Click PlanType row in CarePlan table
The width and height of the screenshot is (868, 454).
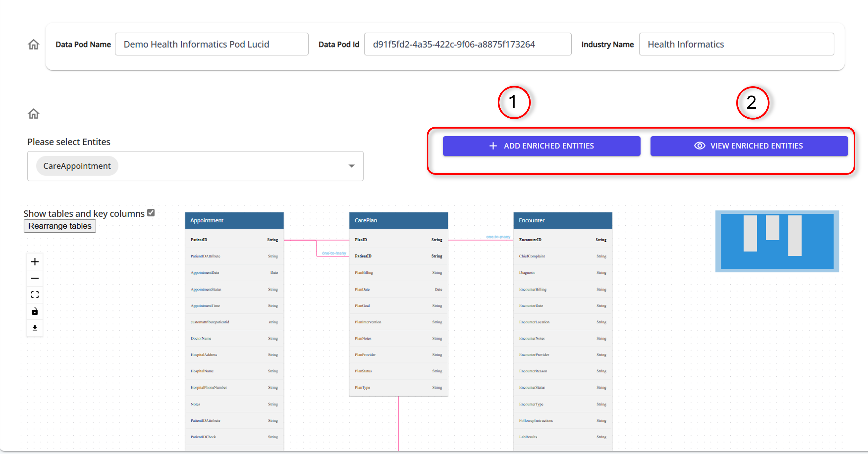coord(399,388)
